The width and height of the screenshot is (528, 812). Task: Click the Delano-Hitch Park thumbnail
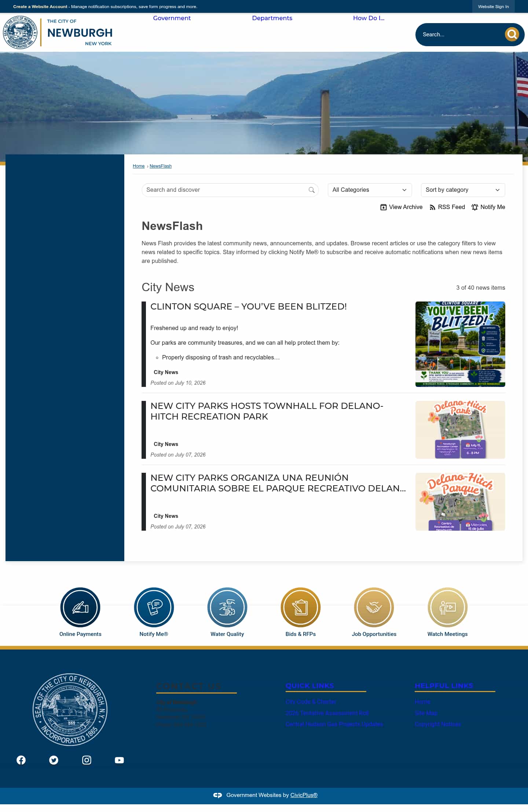(460, 430)
